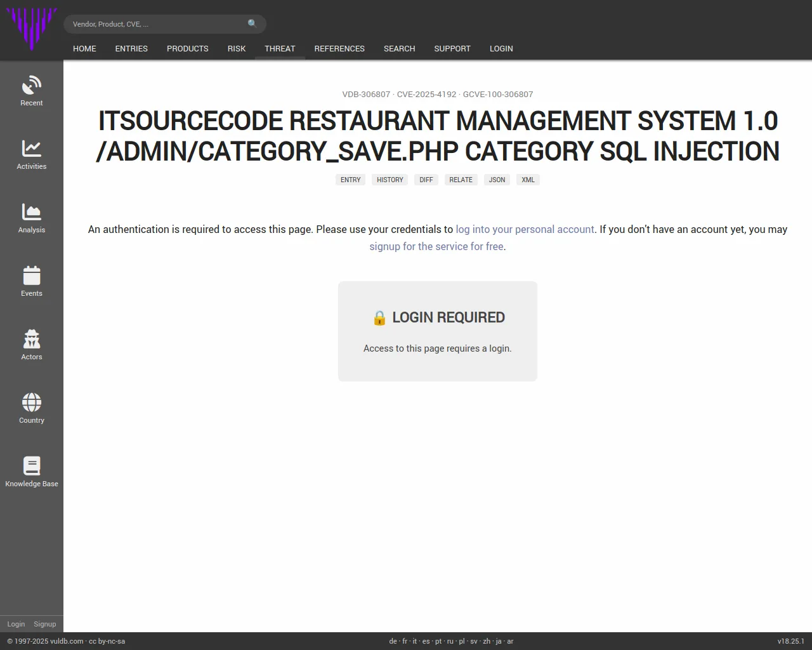
Task: Click the version number v18.25.1
Action: 791,641
